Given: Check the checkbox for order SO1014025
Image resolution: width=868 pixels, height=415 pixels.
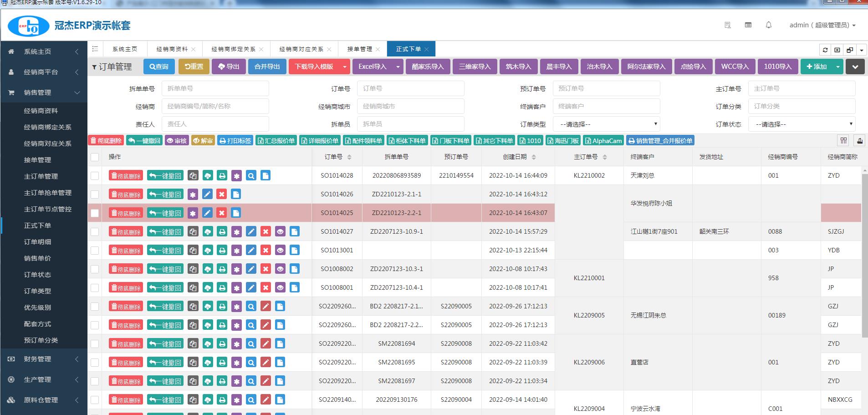Looking at the screenshot, I should click(95, 213).
